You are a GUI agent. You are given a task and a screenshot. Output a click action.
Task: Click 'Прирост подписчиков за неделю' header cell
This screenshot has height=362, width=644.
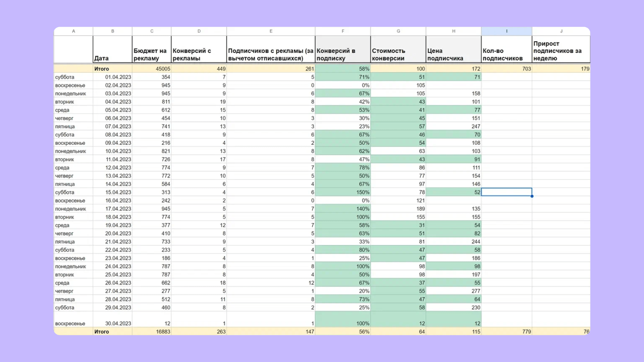tap(561, 49)
